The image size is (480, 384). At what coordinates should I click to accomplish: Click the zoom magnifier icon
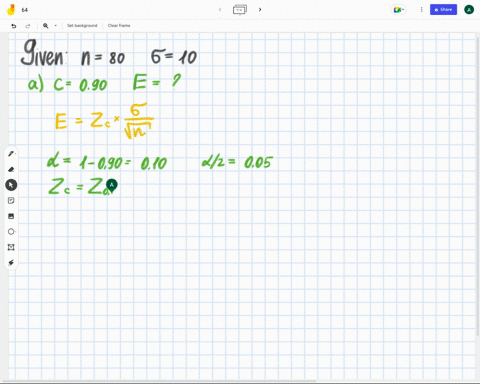pos(46,26)
